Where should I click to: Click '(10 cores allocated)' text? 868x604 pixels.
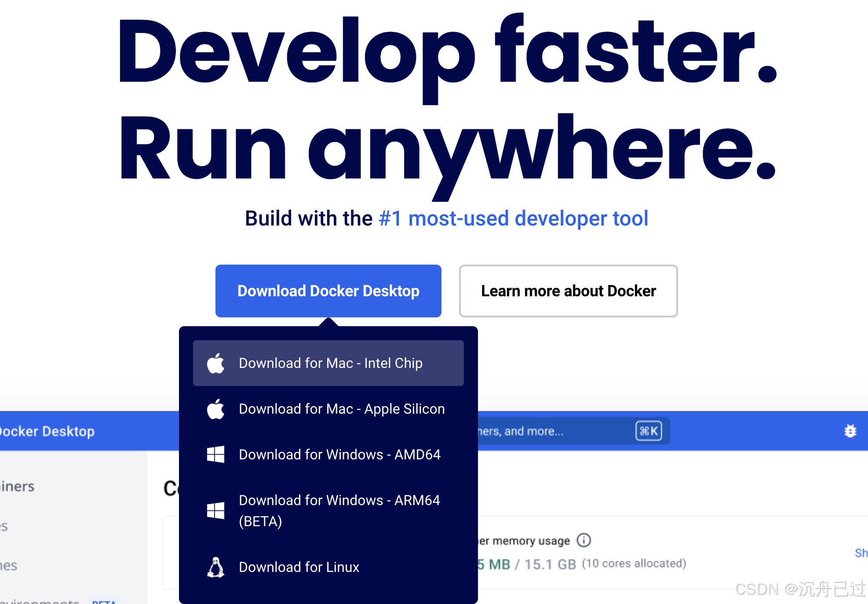(x=634, y=564)
